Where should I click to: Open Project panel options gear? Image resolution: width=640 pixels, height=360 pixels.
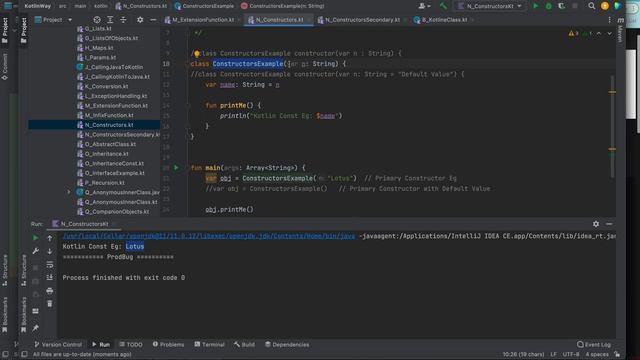point(140,20)
